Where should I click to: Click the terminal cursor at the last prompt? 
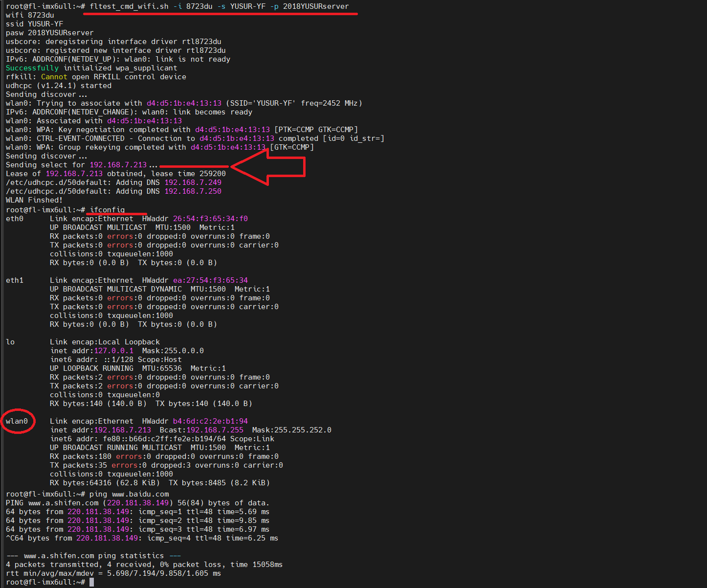pyautogui.click(x=91, y=582)
